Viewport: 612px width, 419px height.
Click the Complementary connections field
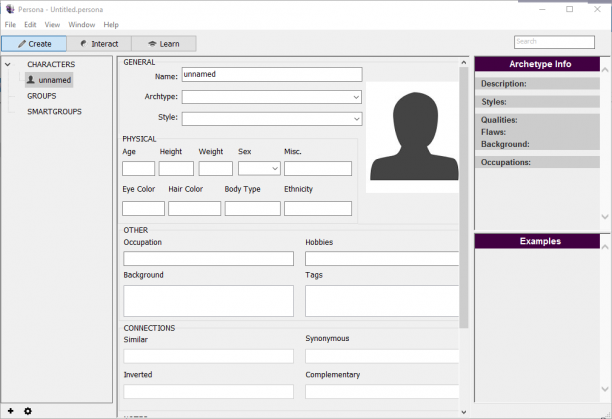(x=382, y=391)
